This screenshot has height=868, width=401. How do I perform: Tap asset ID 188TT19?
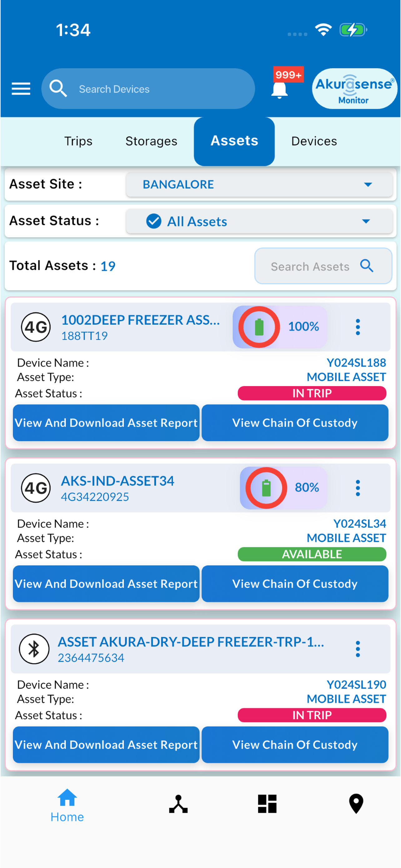pos(84,336)
